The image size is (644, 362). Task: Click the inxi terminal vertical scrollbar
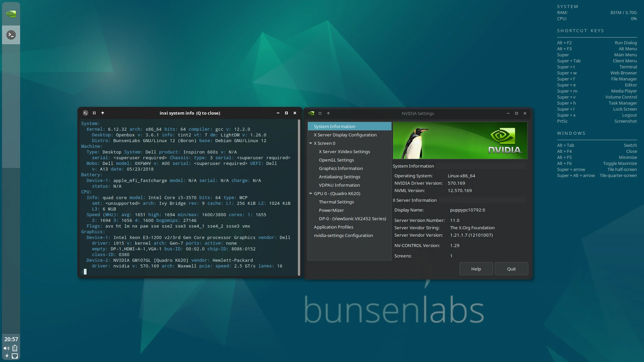pyautogui.click(x=299, y=197)
